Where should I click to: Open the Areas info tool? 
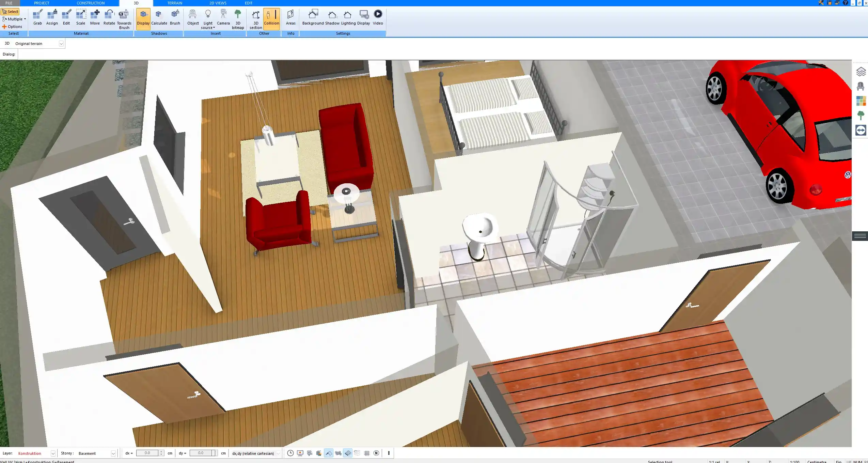(290, 17)
